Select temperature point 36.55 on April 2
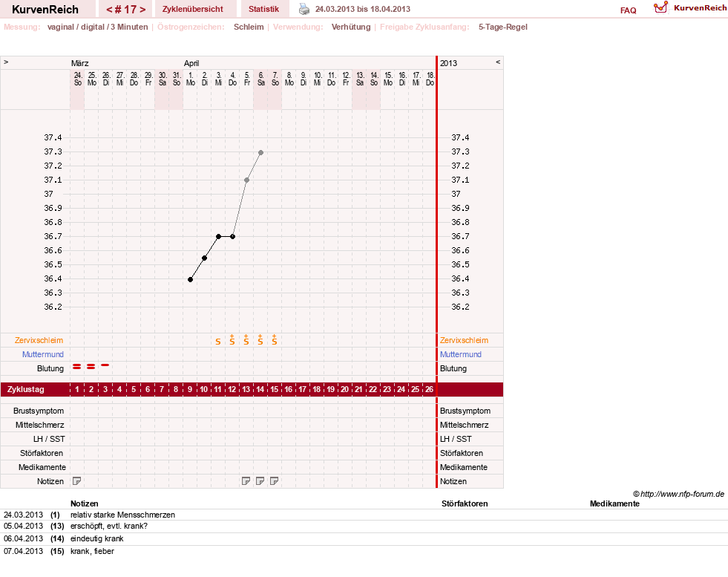728x577 pixels. tap(204, 258)
